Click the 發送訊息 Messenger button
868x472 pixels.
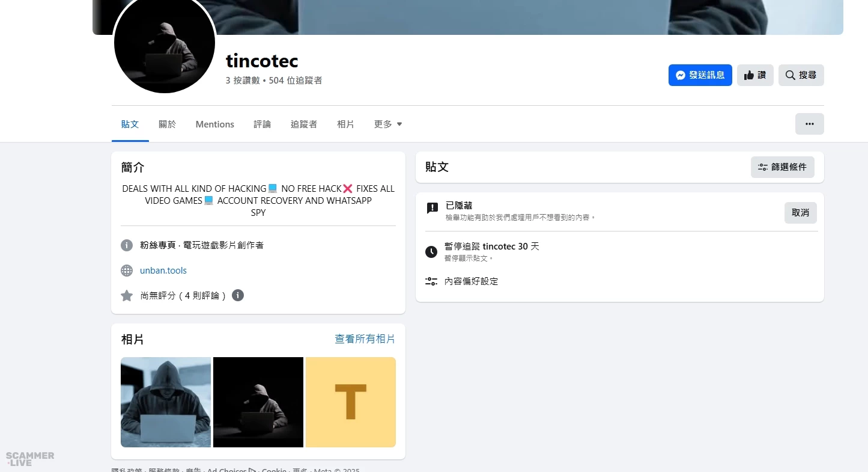700,75
